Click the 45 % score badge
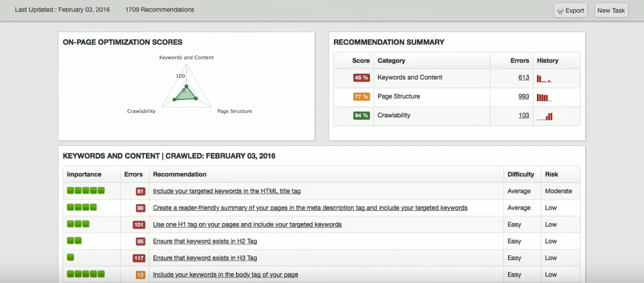 click(361, 78)
